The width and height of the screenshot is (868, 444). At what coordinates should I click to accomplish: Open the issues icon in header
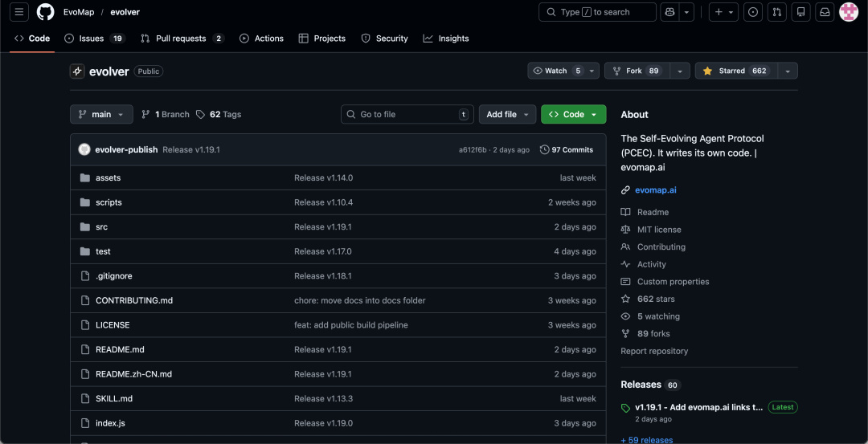coord(752,12)
